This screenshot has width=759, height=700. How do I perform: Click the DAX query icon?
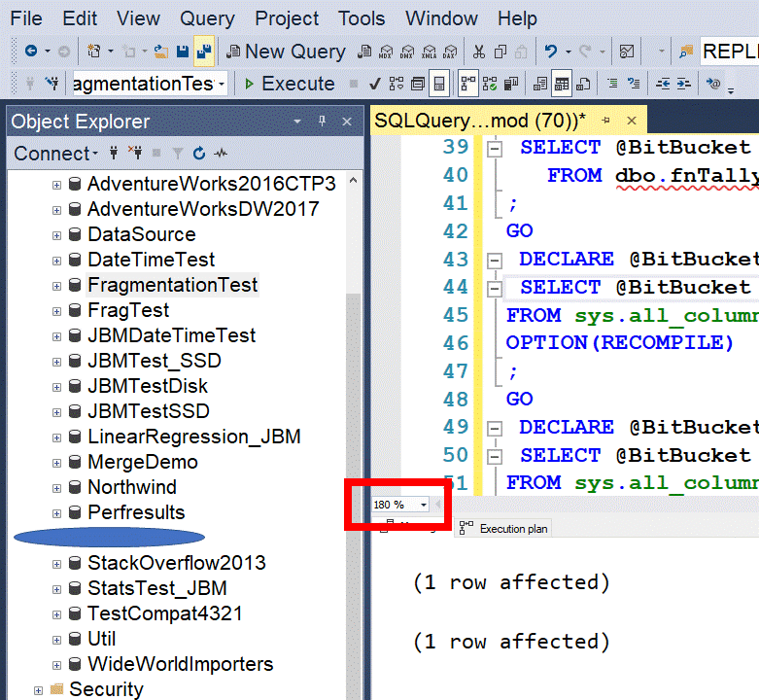pos(450,52)
